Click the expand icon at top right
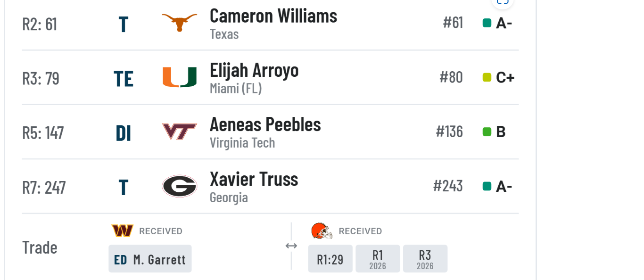Viewport: 644px width, 280px height. [503, 2]
